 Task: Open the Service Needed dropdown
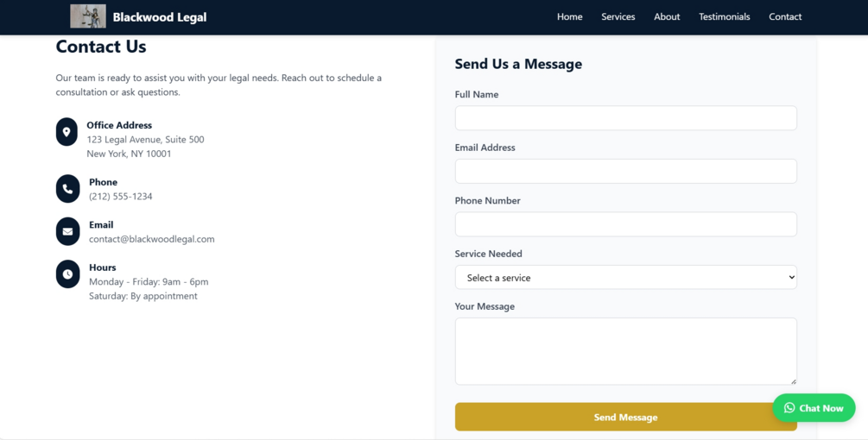point(625,278)
